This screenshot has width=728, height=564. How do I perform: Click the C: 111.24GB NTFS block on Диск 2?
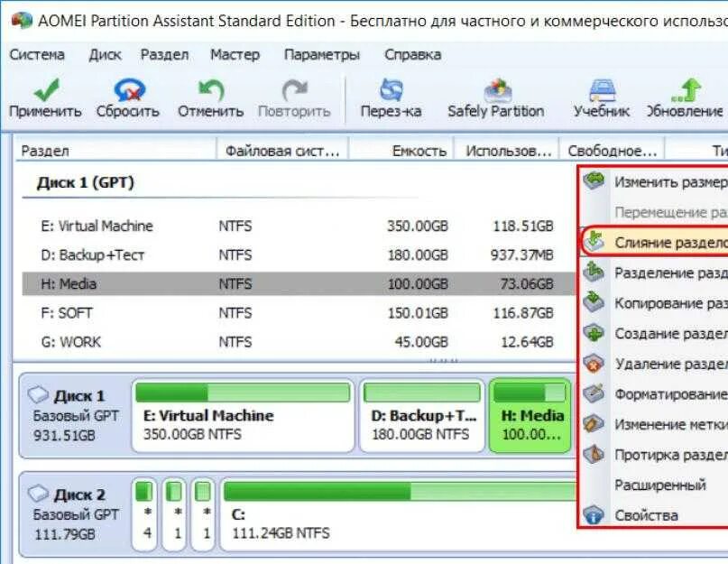click(400, 514)
